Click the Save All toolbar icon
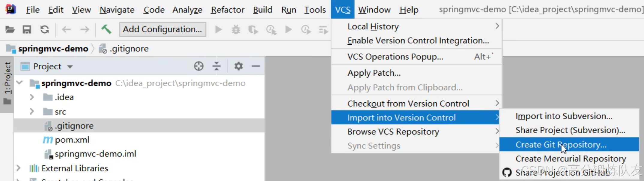This screenshot has height=181, width=644. click(x=27, y=29)
